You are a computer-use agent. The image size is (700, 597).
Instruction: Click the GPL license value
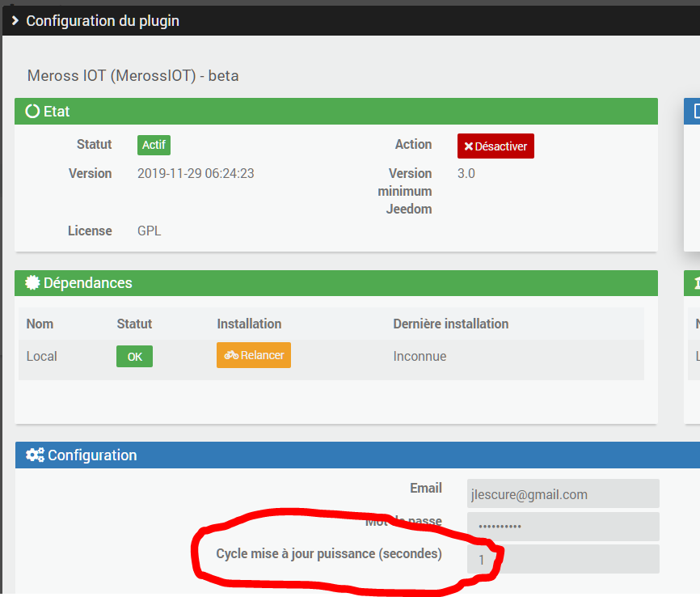pyautogui.click(x=149, y=231)
